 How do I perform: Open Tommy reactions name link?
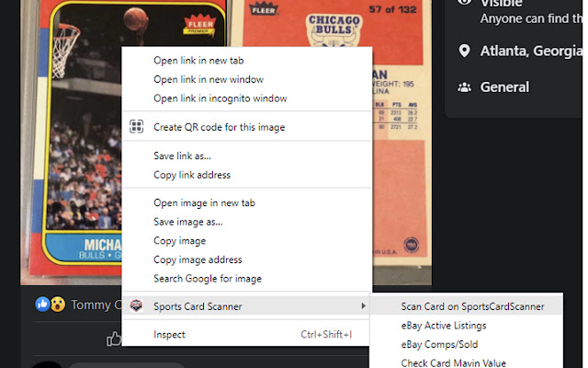pyautogui.click(x=96, y=305)
